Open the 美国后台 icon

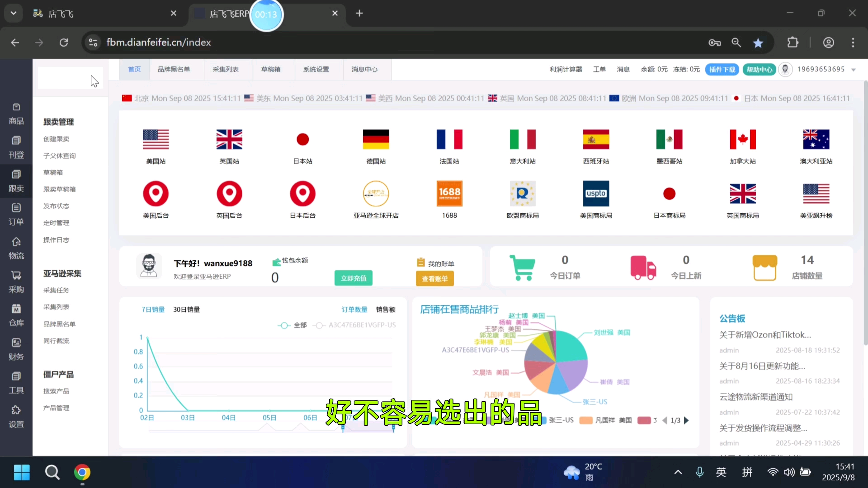(x=156, y=194)
